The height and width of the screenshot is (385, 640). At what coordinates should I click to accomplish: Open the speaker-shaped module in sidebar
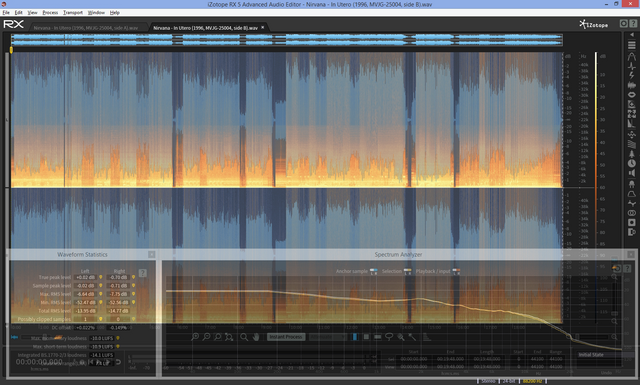[x=631, y=173]
